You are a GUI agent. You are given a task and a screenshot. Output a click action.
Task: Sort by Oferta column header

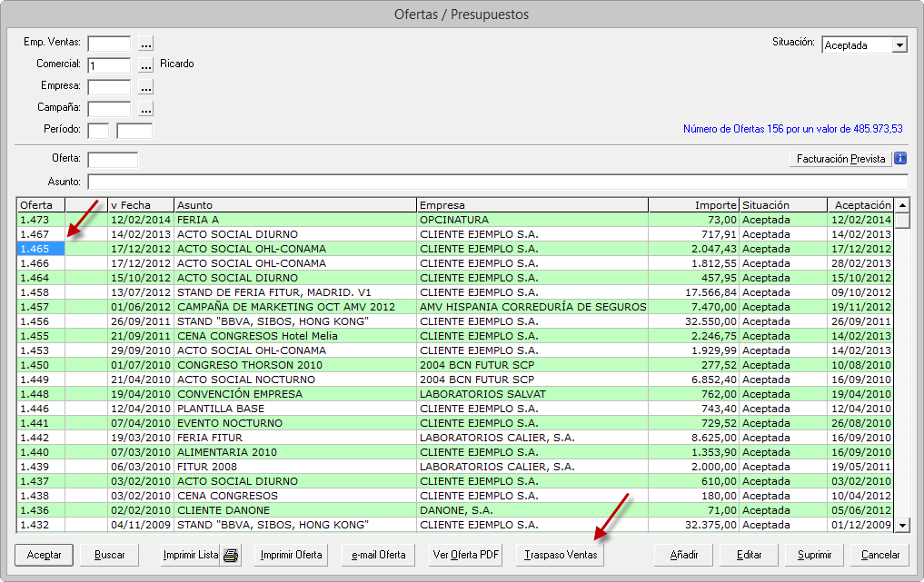coord(41,205)
